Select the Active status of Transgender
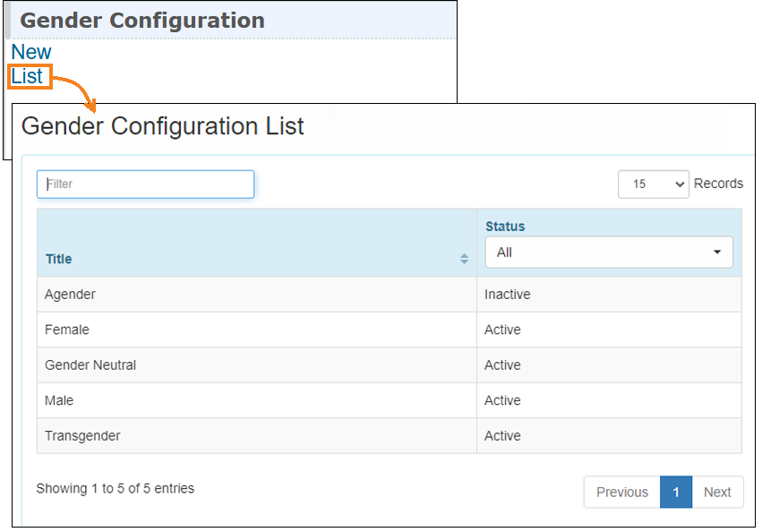Image resolution: width=762 pixels, height=532 pixels. click(x=502, y=436)
